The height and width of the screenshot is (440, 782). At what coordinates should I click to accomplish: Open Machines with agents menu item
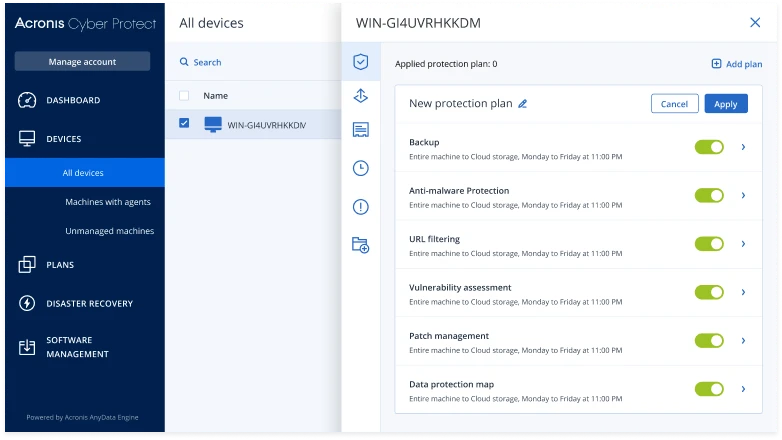click(x=108, y=202)
